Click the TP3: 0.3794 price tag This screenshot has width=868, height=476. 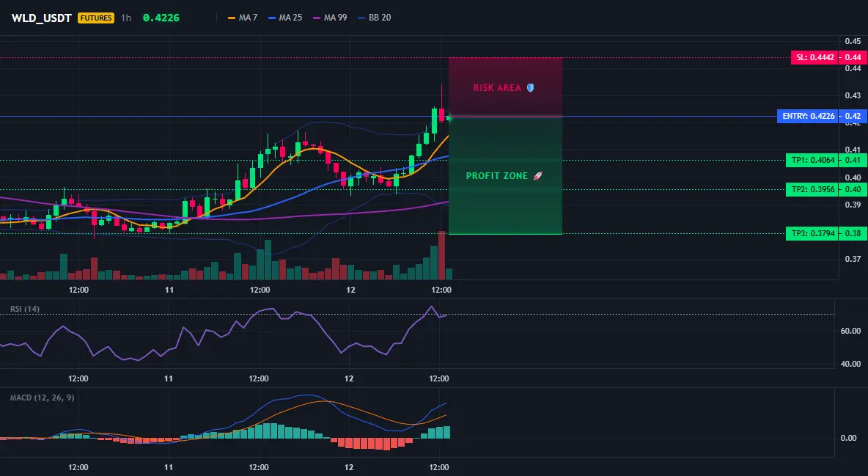pos(812,233)
